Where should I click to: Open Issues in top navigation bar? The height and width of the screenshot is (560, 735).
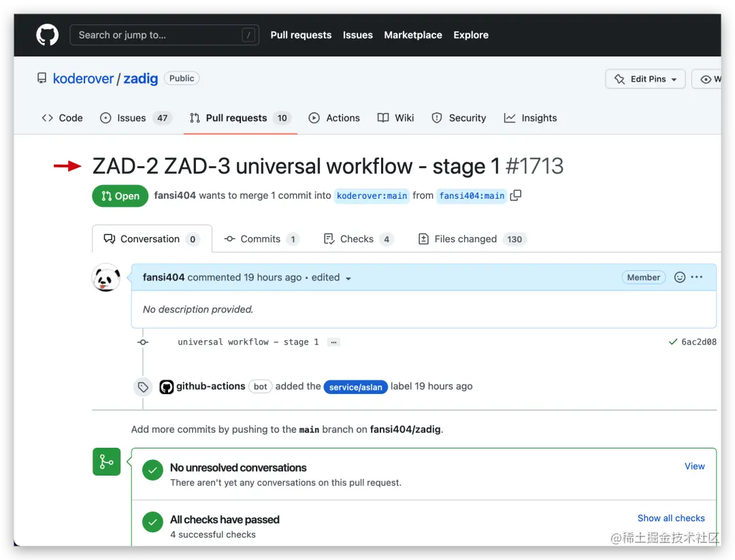[x=358, y=35]
